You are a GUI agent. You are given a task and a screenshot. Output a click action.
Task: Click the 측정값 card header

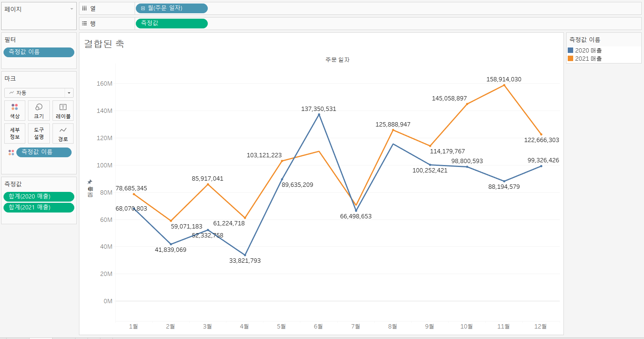(13, 184)
